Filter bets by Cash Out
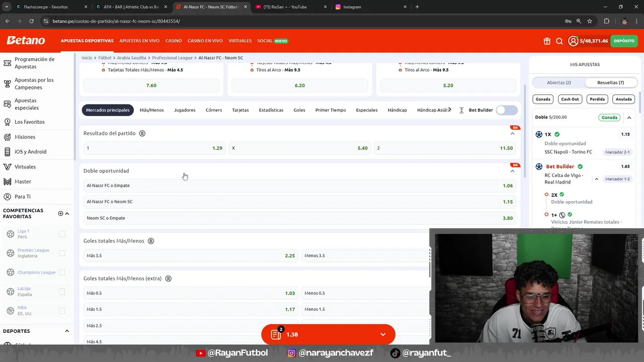 tap(570, 99)
